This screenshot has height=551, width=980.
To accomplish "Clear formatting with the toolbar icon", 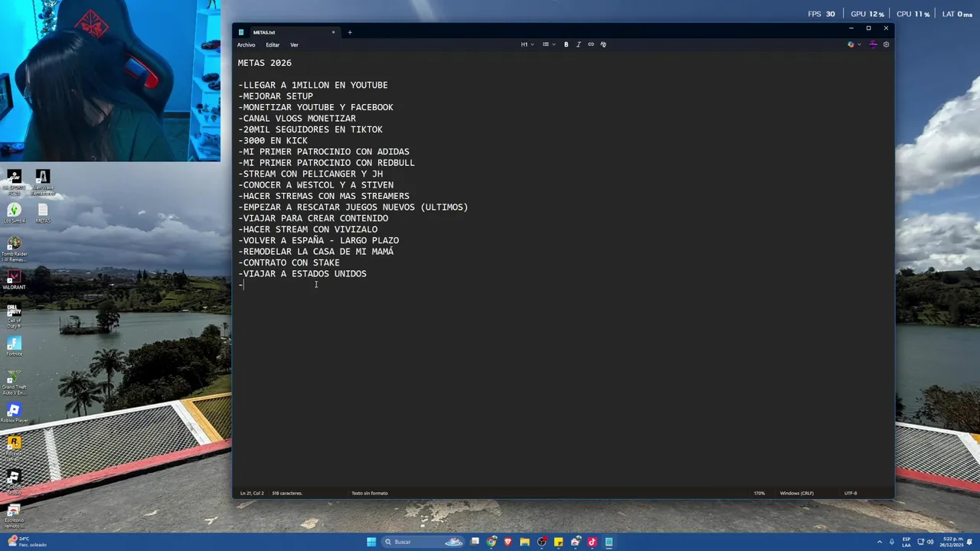I will point(603,44).
